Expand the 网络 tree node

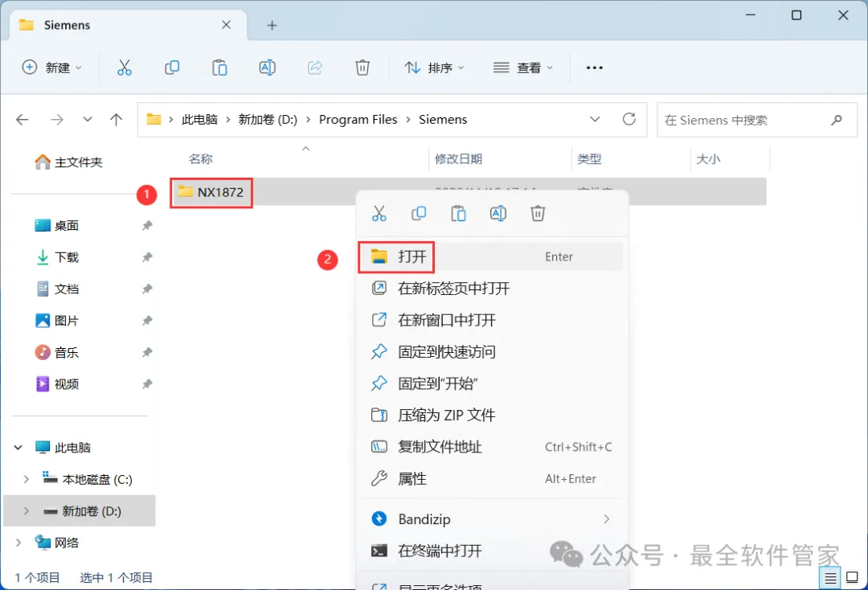tap(18, 543)
